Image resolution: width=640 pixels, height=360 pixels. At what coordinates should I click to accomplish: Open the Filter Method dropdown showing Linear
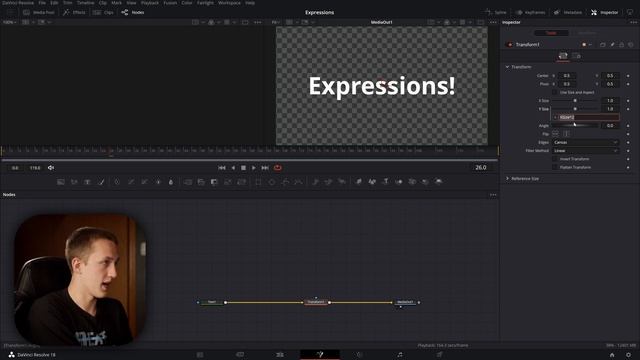point(586,151)
